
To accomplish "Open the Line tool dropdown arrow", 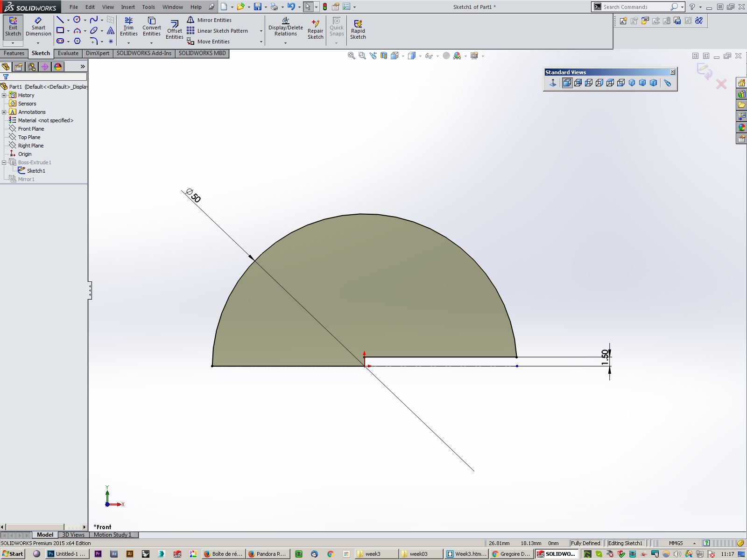I will pyautogui.click(x=68, y=20).
